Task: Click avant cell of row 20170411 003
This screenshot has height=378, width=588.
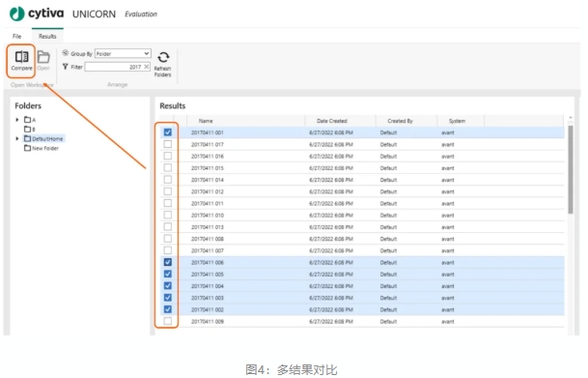Action: tap(448, 298)
